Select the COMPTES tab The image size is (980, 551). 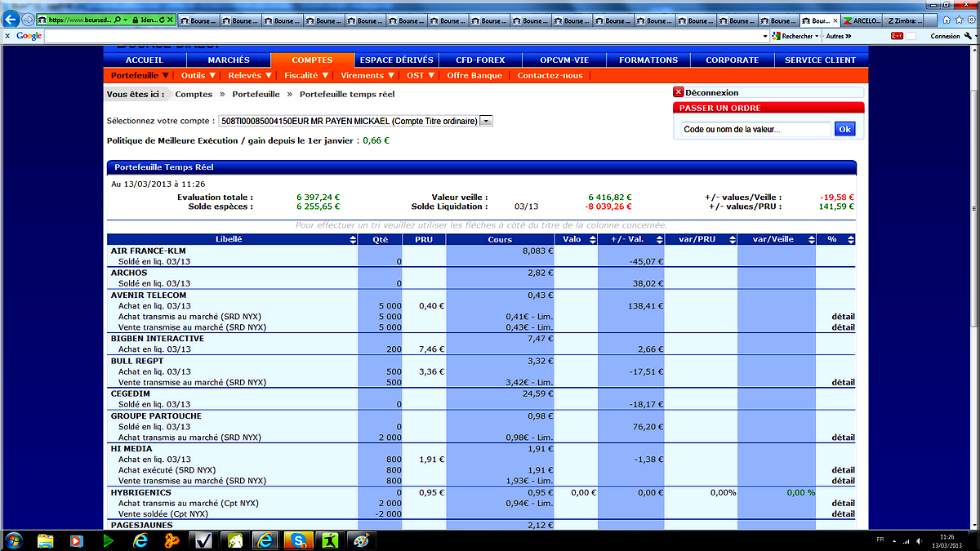coord(312,60)
